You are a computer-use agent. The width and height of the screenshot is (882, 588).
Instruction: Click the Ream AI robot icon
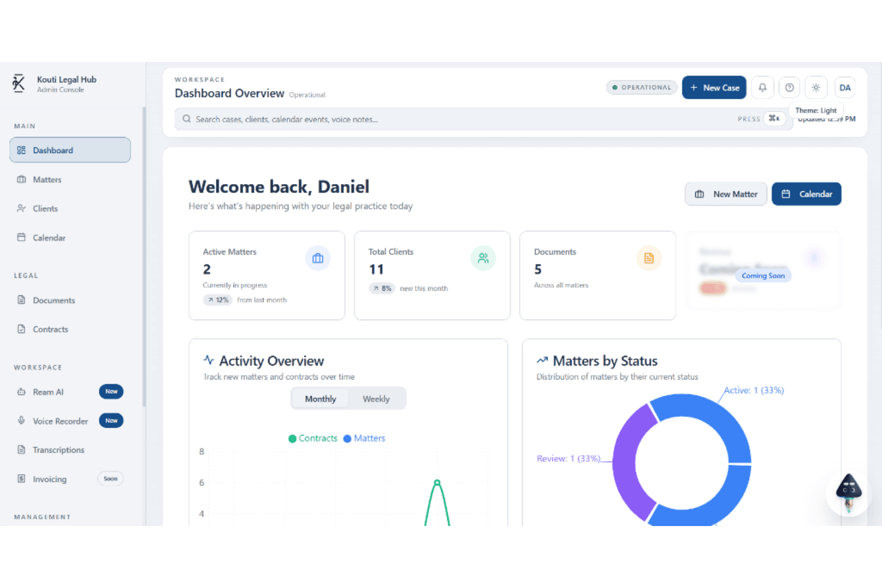21,392
